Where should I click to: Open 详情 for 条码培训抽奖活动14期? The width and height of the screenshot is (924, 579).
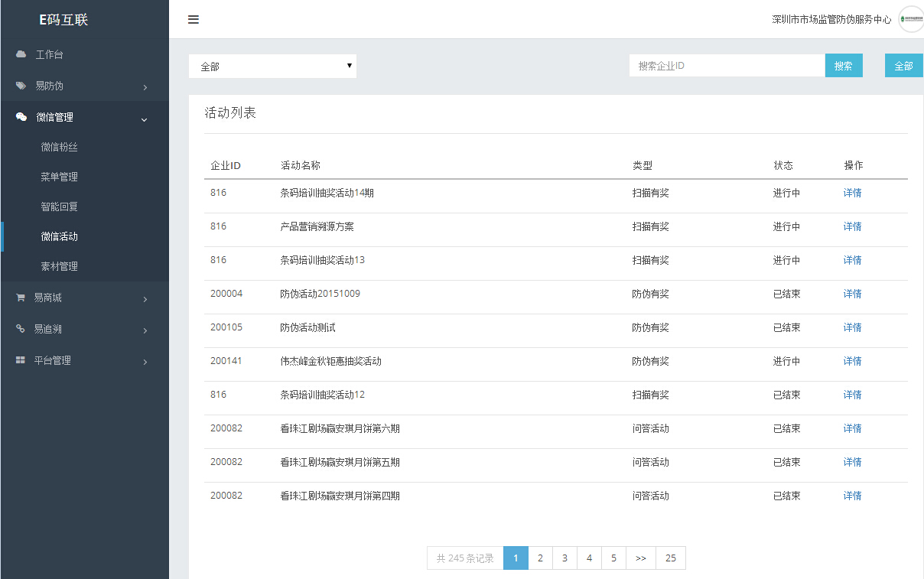coord(852,193)
